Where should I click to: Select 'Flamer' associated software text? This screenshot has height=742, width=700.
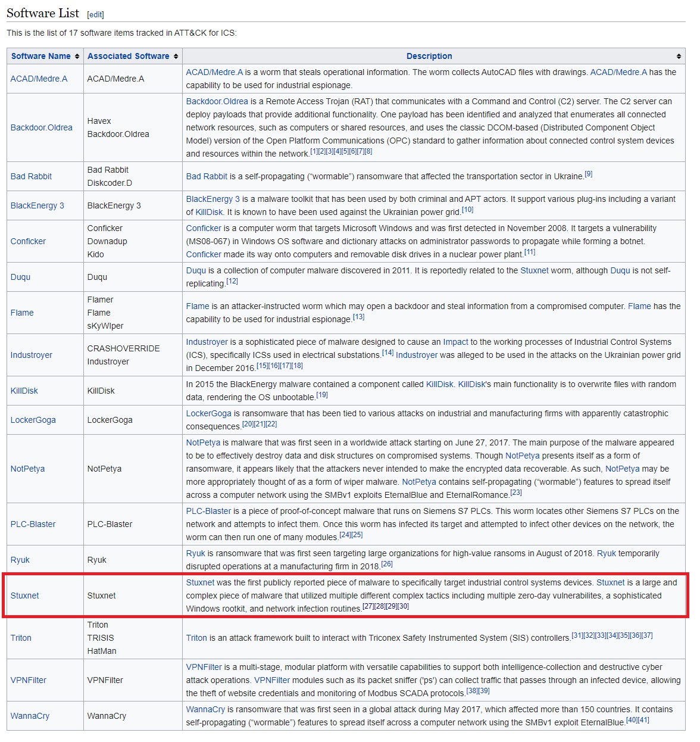[x=100, y=300]
